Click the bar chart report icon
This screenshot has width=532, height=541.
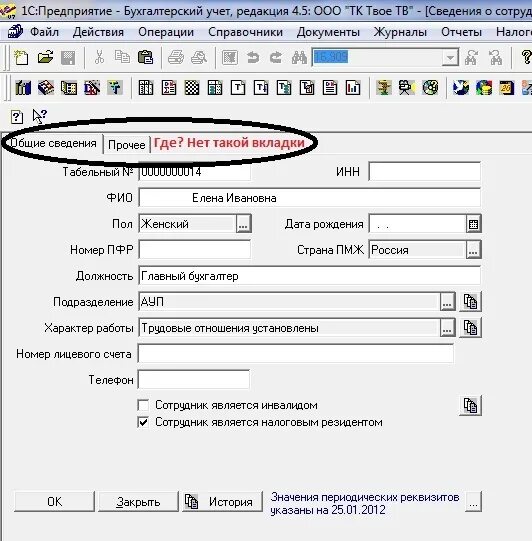coord(353,88)
